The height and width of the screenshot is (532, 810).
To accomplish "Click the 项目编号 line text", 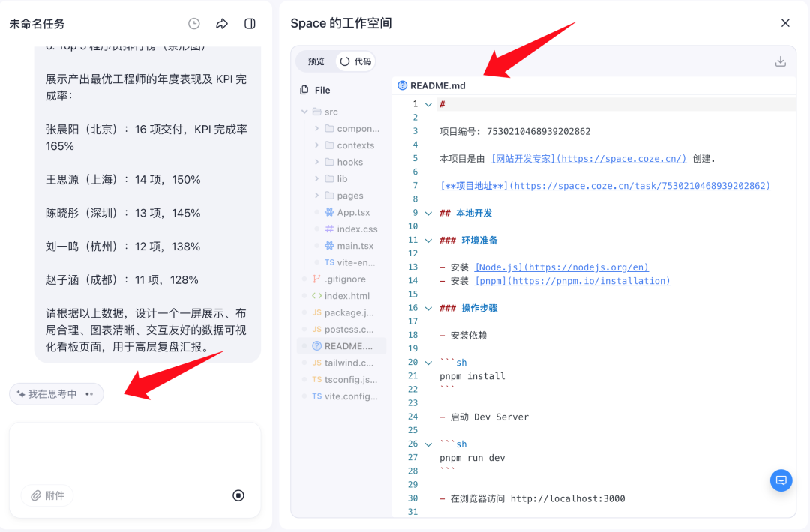I will (x=514, y=132).
